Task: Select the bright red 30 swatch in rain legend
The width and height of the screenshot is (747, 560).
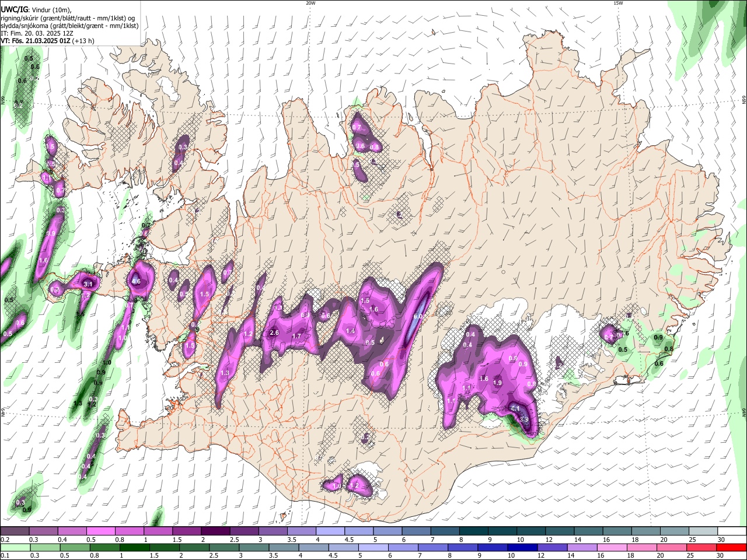Action: tap(732, 547)
